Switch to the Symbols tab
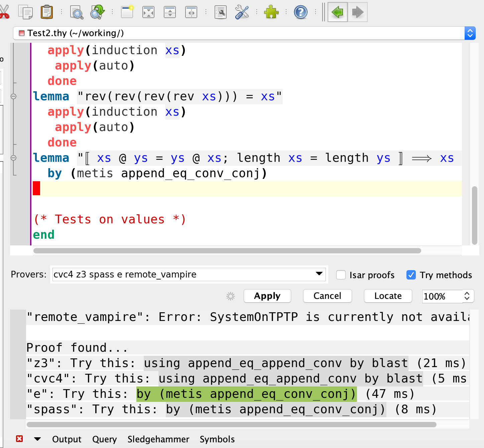484x448 pixels. pyautogui.click(x=217, y=439)
